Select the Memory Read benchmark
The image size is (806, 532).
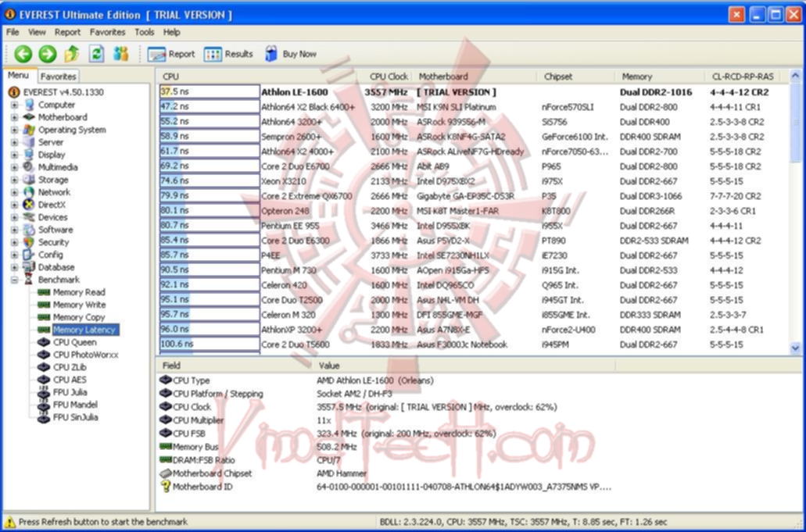(x=79, y=292)
